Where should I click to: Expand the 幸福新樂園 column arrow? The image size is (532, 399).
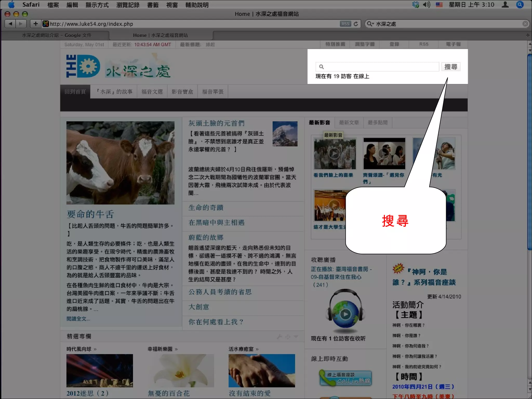click(x=176, y=349)
